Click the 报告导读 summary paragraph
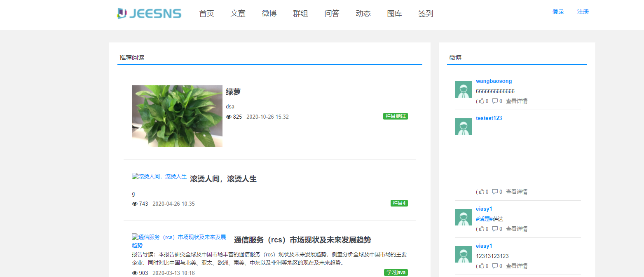Viewport: 644px width, 277px height. click(269, 258)
